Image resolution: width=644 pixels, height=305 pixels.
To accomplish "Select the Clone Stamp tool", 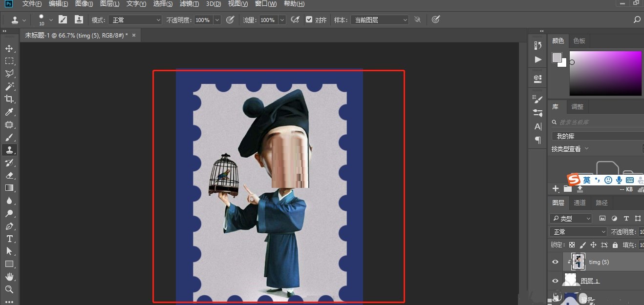I will [x=9, y=150].
